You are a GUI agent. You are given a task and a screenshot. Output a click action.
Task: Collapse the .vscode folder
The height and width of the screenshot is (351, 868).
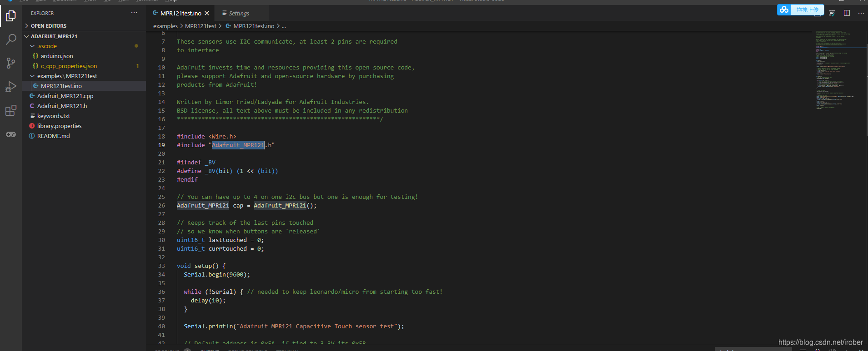(x=84, y=46)
